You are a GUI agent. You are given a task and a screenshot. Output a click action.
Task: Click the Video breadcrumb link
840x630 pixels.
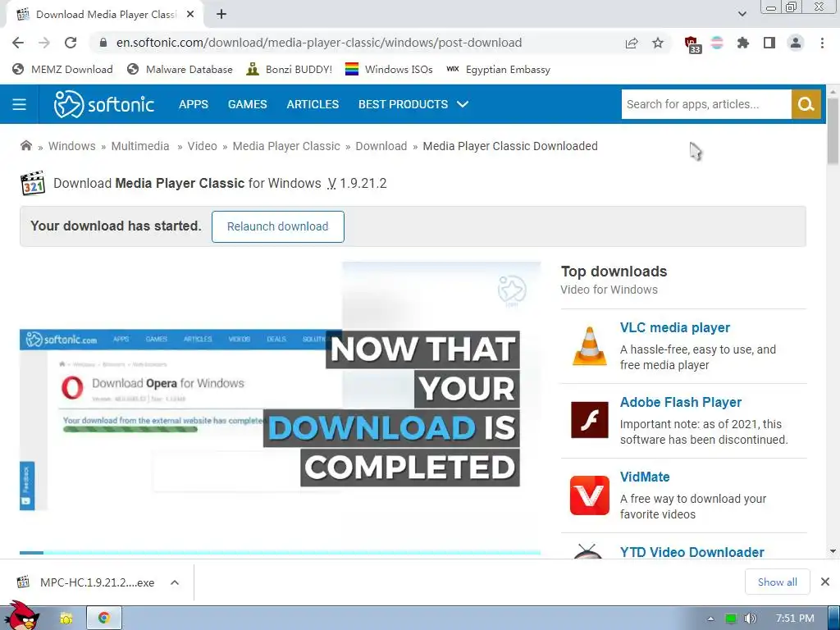tap(202, 146)
